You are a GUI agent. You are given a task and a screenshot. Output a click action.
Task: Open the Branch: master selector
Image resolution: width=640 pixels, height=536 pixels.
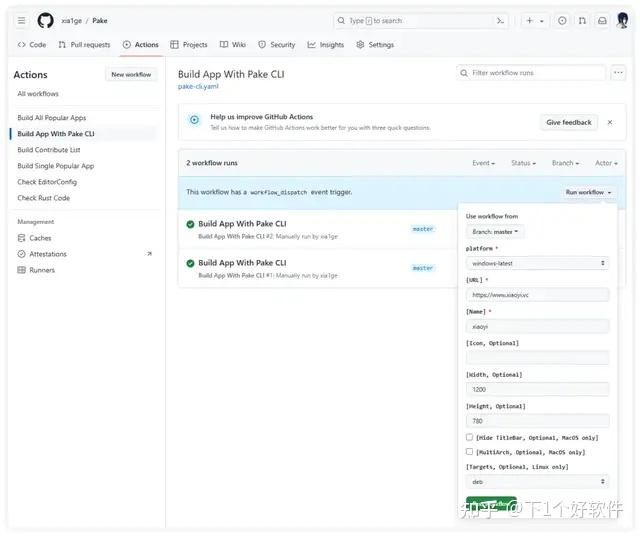[x=495, y=232]
